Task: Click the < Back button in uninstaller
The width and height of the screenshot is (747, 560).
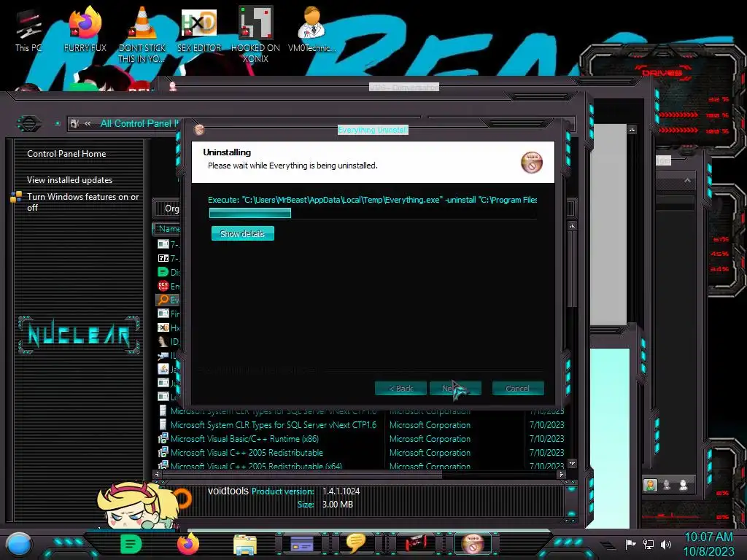Action: [x=400, y=388]
